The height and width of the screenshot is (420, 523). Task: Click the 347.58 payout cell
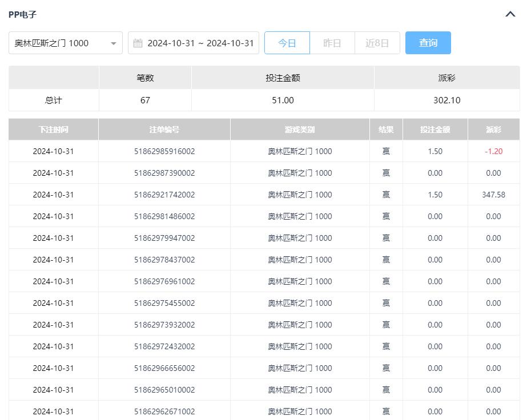[493, 195]
